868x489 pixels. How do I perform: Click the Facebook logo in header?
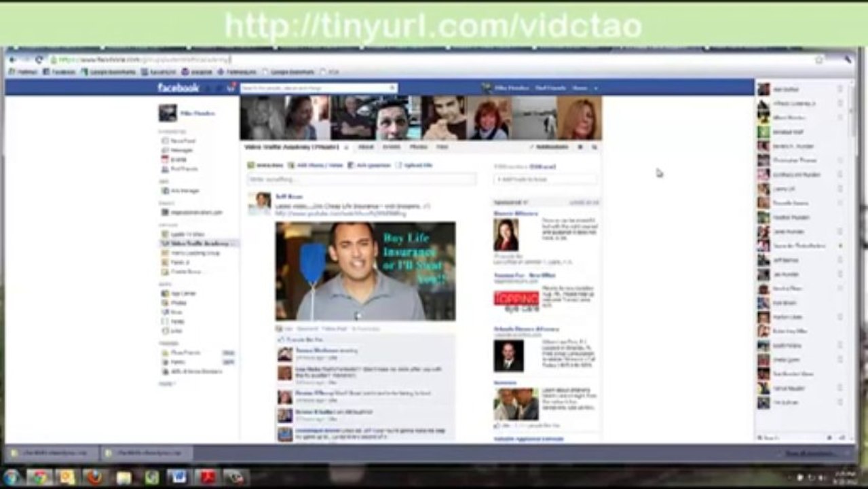[178, 88]
